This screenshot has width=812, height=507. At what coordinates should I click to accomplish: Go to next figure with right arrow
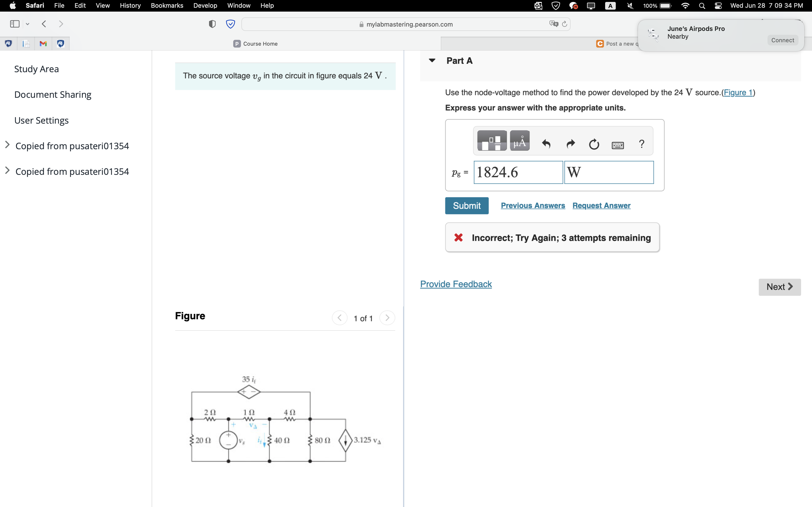pyautogui.click(x=387, y=317)
